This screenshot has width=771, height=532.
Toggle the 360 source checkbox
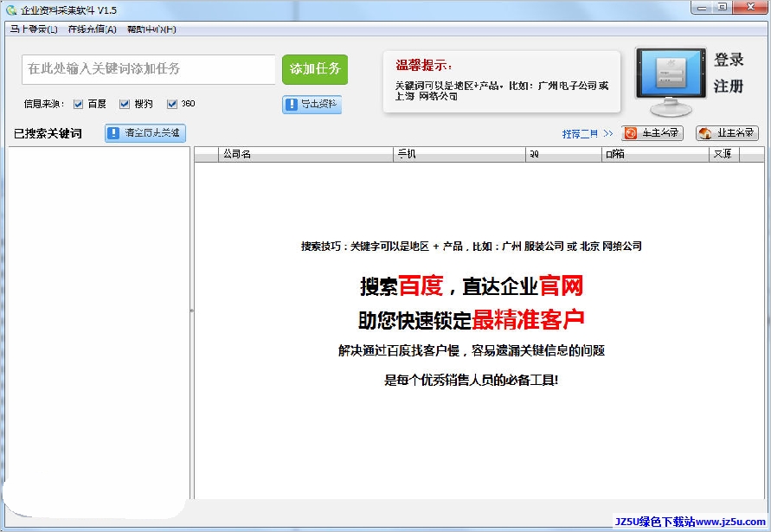click(171, 104)
